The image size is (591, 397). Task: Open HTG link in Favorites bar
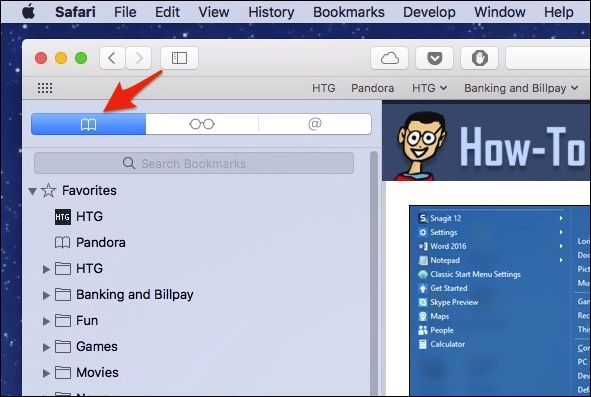pos(323,88)
